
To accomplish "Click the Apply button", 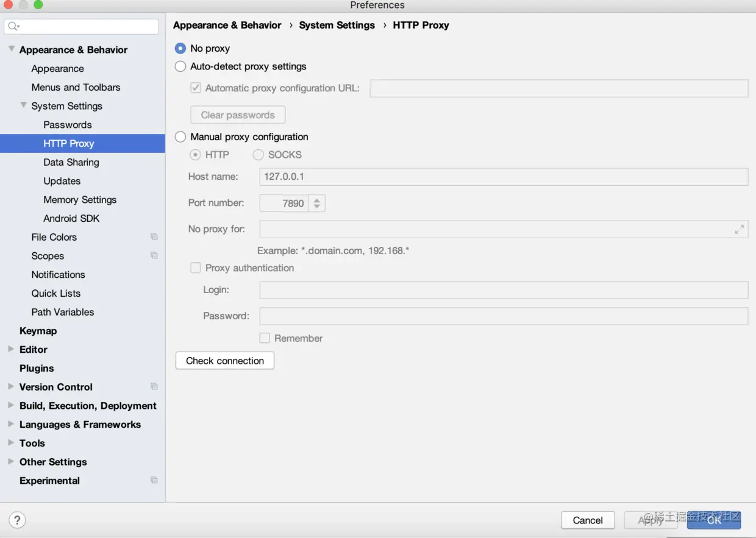I will 651,520.
